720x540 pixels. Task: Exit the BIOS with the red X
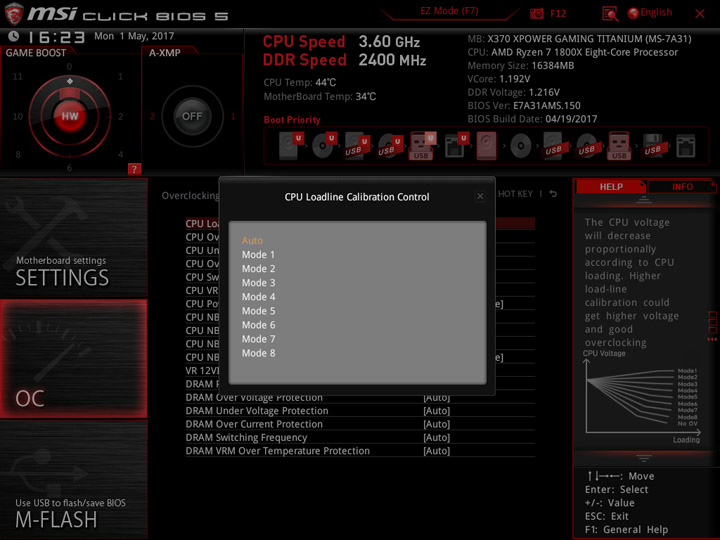coord(700,14)
